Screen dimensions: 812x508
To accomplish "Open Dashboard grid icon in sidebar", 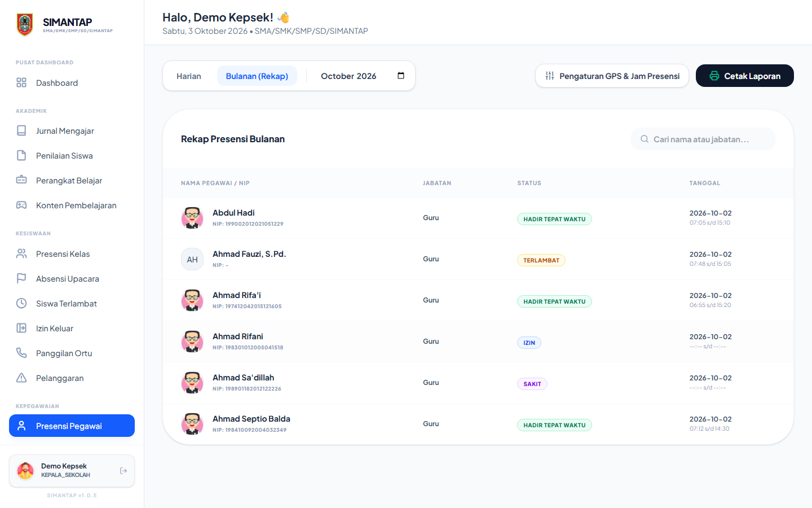I will pyautogui.click(x=21, y=83).
